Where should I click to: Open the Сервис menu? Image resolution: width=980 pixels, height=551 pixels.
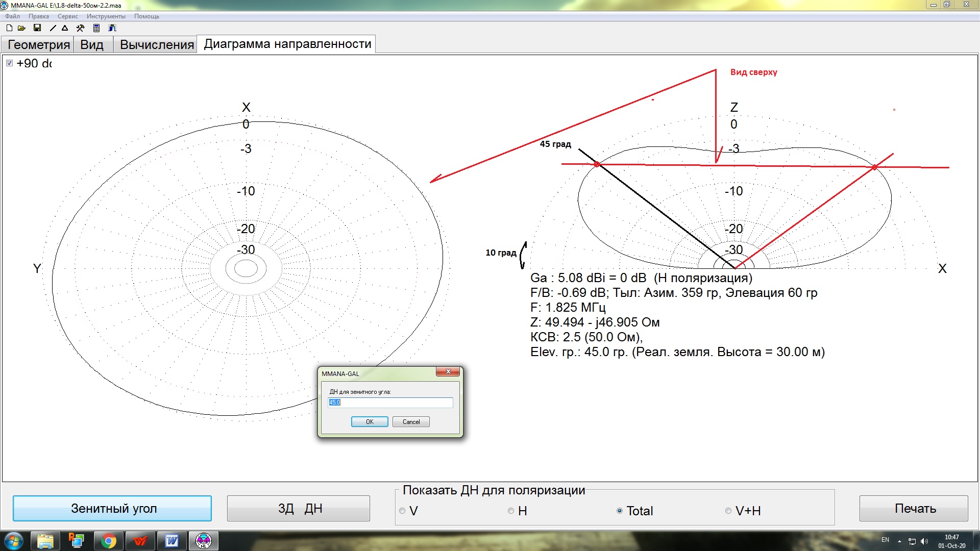[x=68, y=16]
